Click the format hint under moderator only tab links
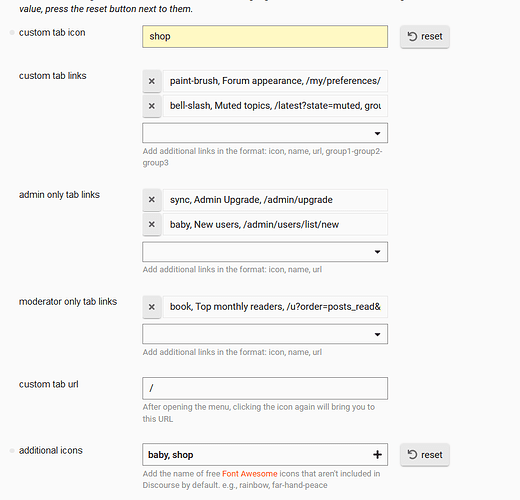Viewport: 520px width, 500px height. [x=232, y=352]
